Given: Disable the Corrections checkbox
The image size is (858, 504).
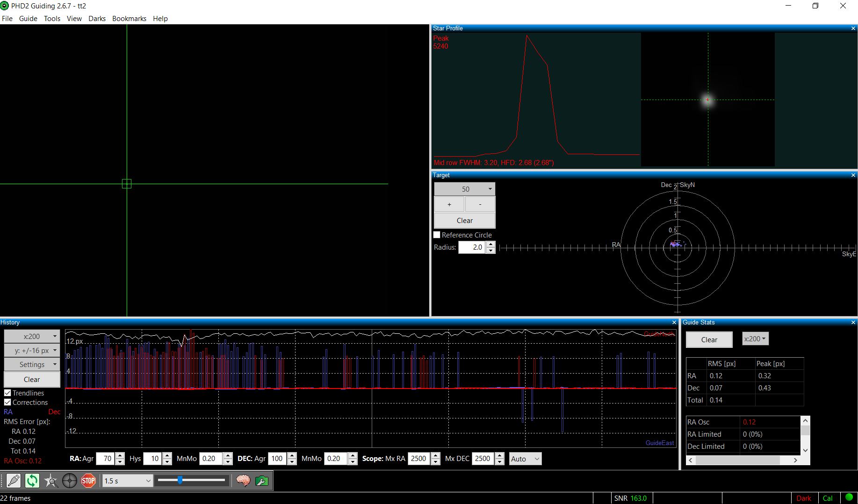Looking at the screenshot, I should [7, 403].
